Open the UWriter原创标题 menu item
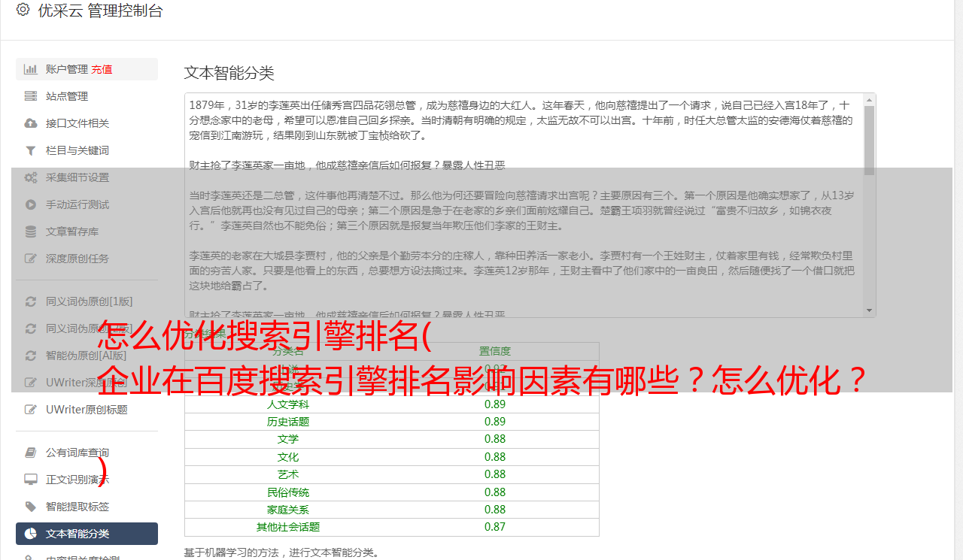This screenshot has height=560, width=963. tap(87, 410)
